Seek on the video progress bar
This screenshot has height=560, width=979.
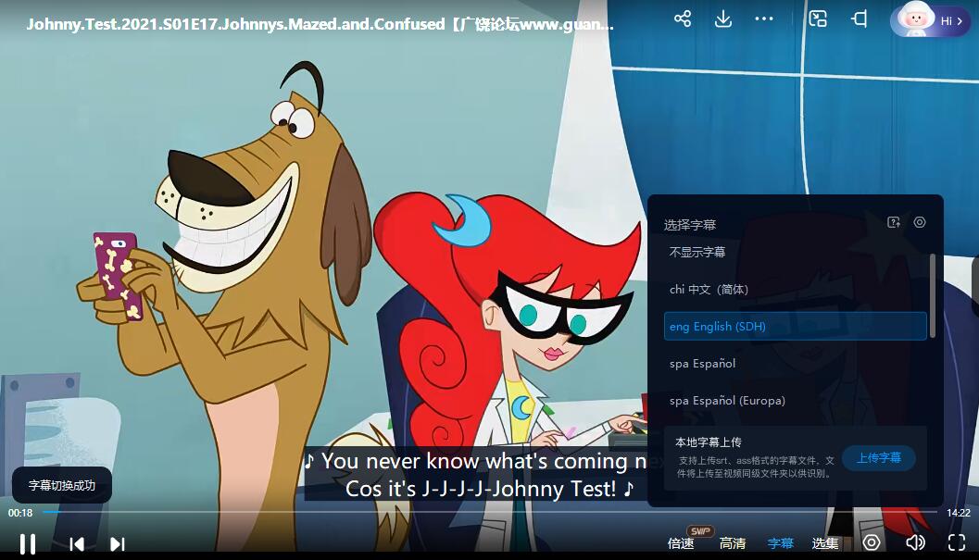pos(489,512)
